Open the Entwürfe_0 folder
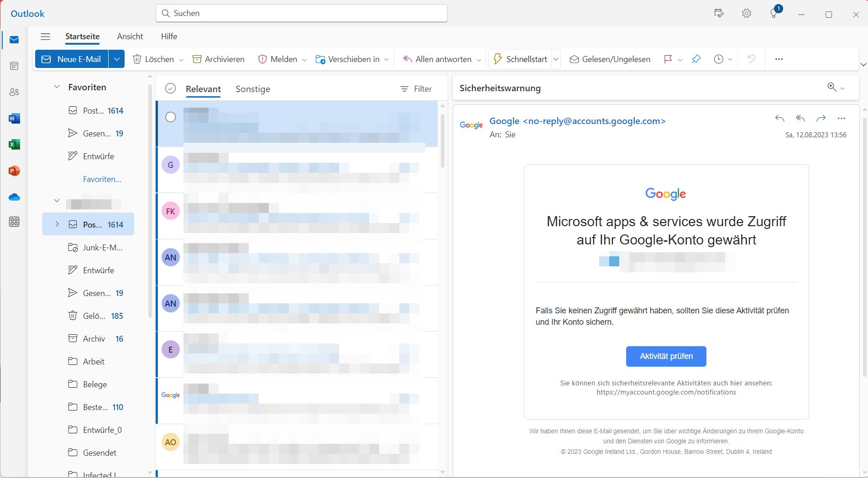The height and width of the screenshot is (478, 868). pyautogui.click(x=88, y=430)
